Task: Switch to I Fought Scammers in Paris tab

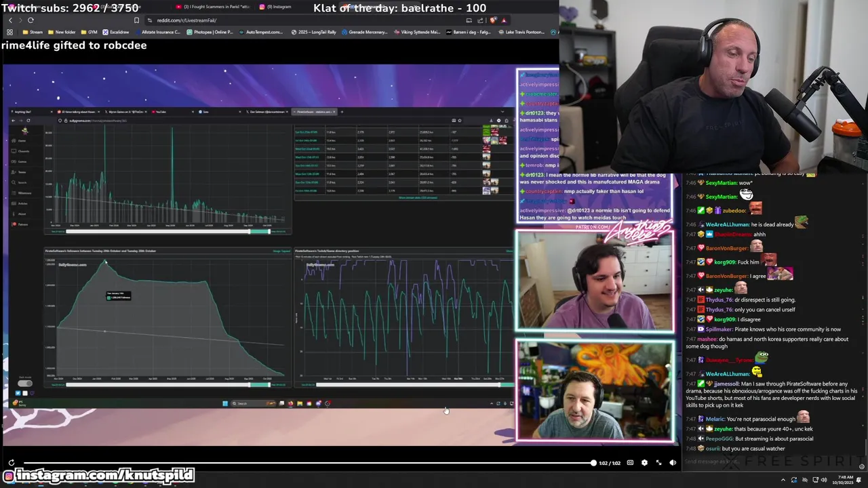Action: [x=214, y=7]
